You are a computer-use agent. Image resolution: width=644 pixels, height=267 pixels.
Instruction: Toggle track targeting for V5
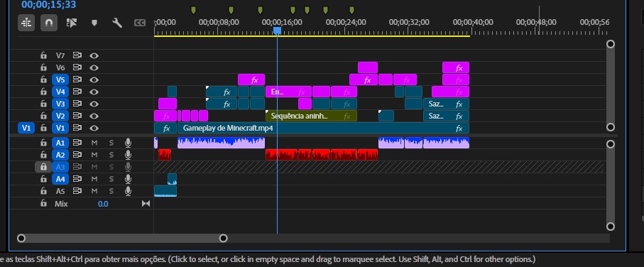click(60, 80)
